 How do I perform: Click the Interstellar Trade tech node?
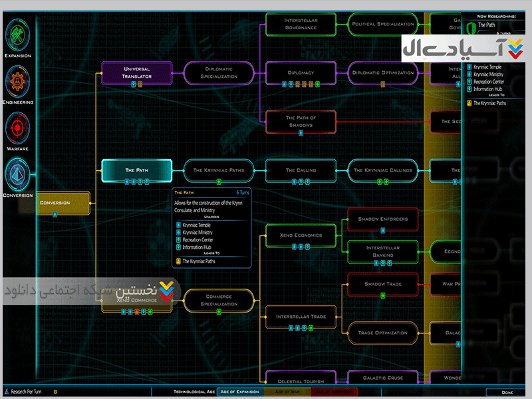pyautogui.click(x=301, y=317)
